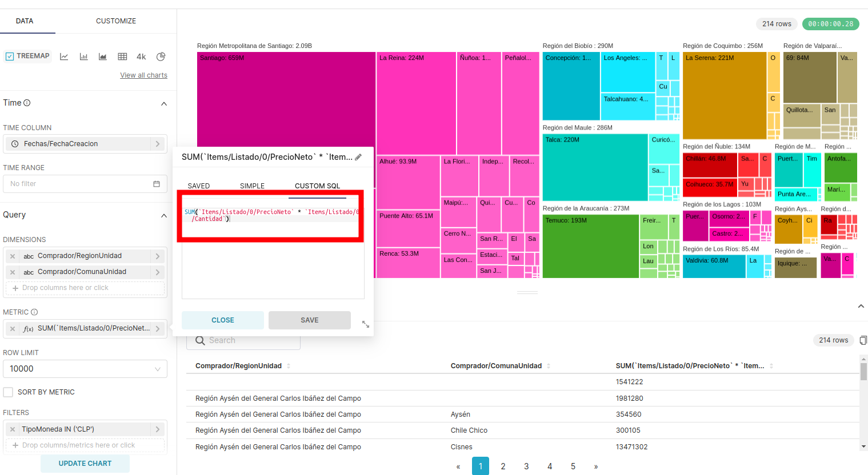The height and width of the screenshot is (475, 868).
Task: Select the pie chart icon
Action: 161,57
